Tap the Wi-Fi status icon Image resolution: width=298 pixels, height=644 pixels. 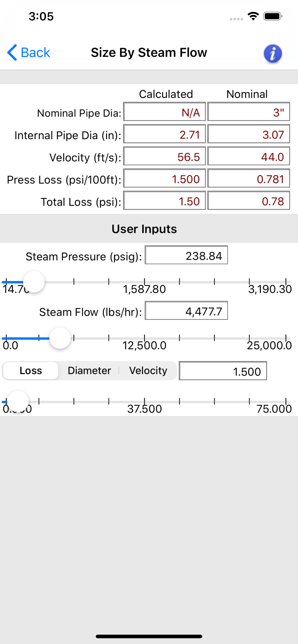pos(253,16)
